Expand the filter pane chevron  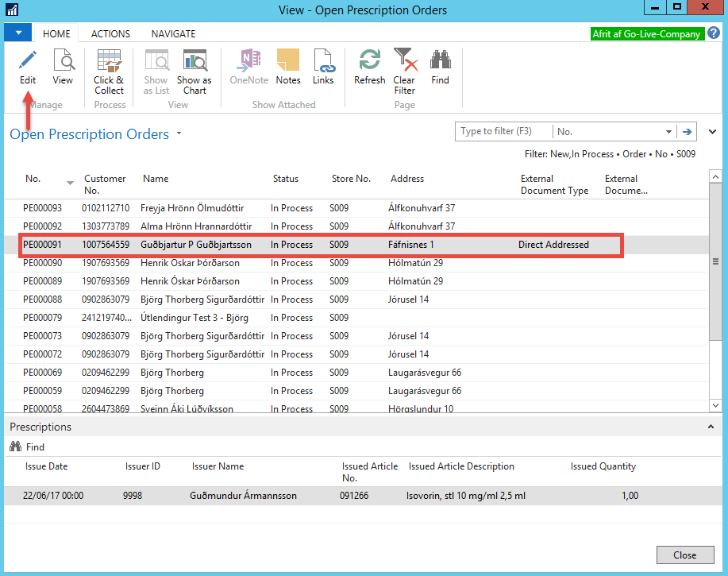coord(712,132)
